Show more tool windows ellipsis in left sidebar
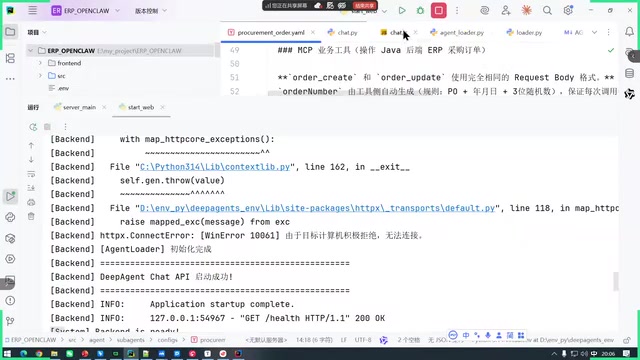The image size is (640, 360). pos(10,78)
